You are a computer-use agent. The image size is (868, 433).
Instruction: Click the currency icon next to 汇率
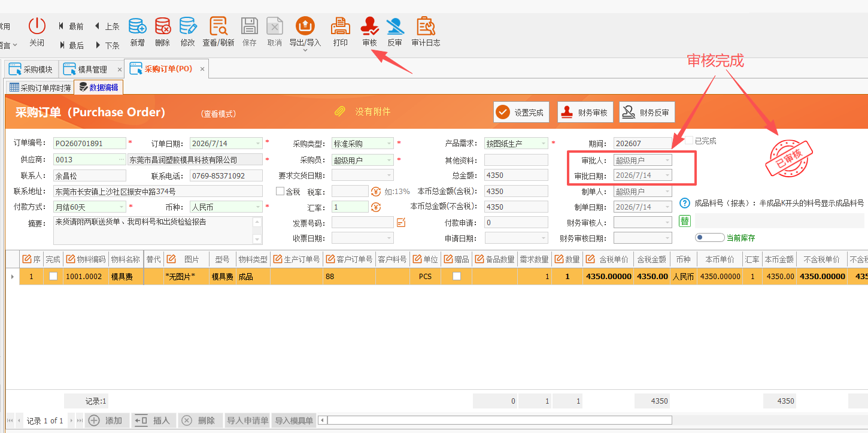click(376, 207)
